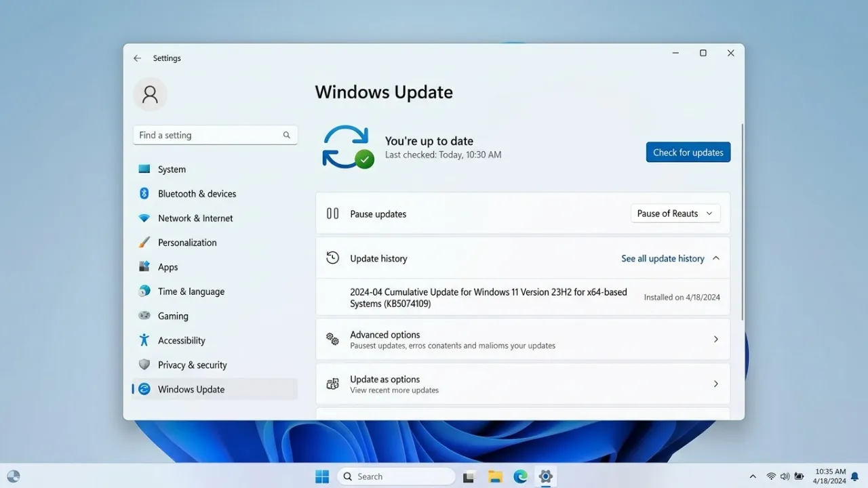Click the back arrow in Settings header
The image size is (868, 488).
pos(137,58)
